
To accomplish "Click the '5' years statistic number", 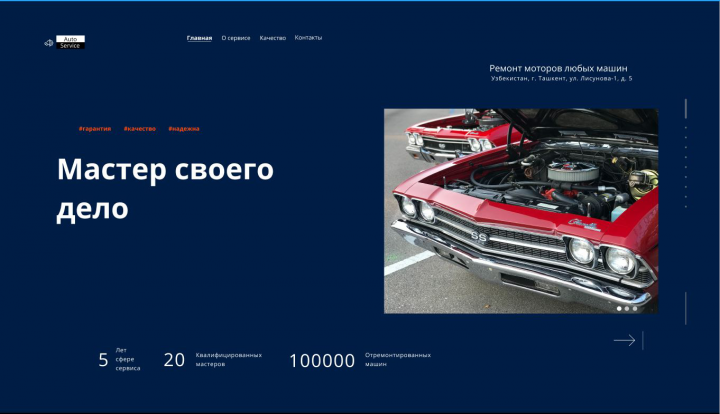I will pos(103,360).
